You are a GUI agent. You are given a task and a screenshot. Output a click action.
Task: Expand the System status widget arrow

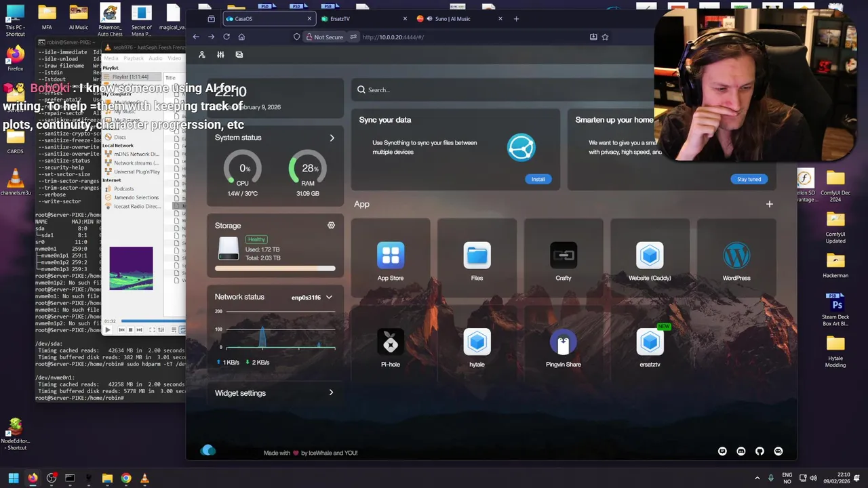click(x=332, y=138)
